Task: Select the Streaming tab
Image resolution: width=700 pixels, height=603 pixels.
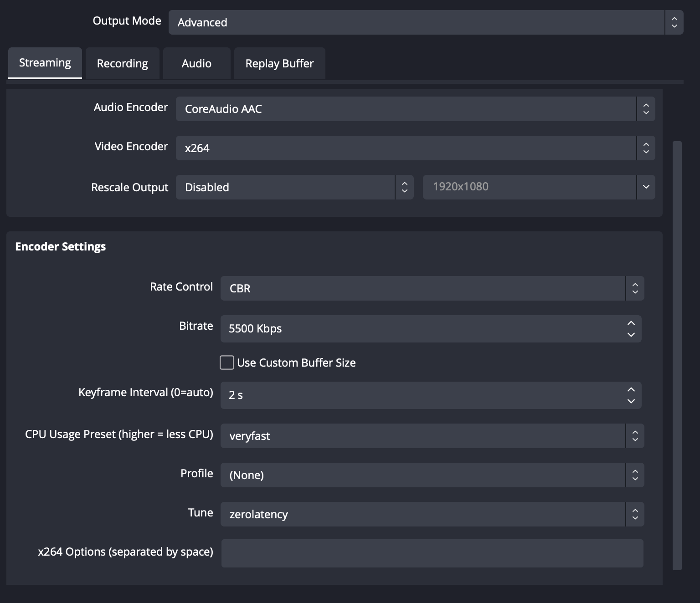Action: (x=45, y=62)
